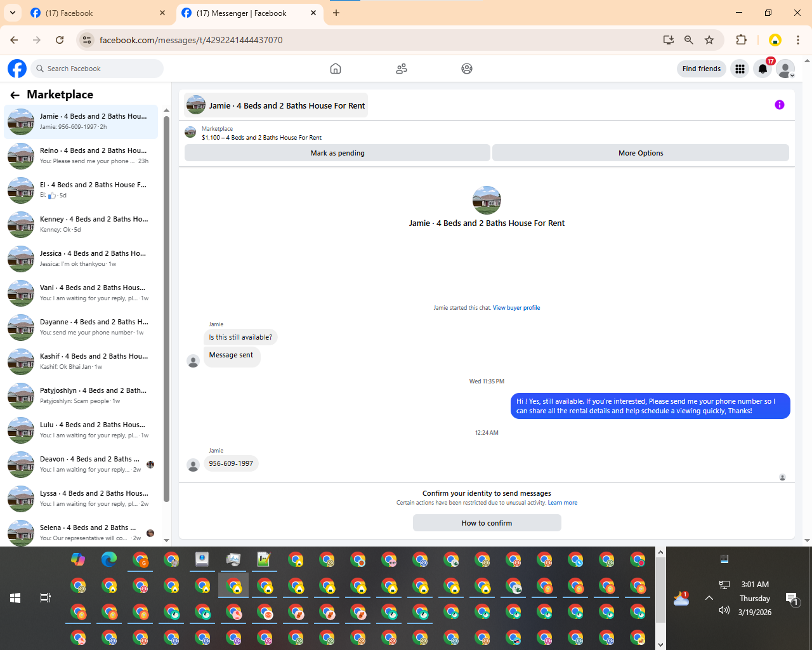The height and width of the screenshot is (650, 812).
Task: Open Lulu conversation in the list
Action: pos(81,430)
